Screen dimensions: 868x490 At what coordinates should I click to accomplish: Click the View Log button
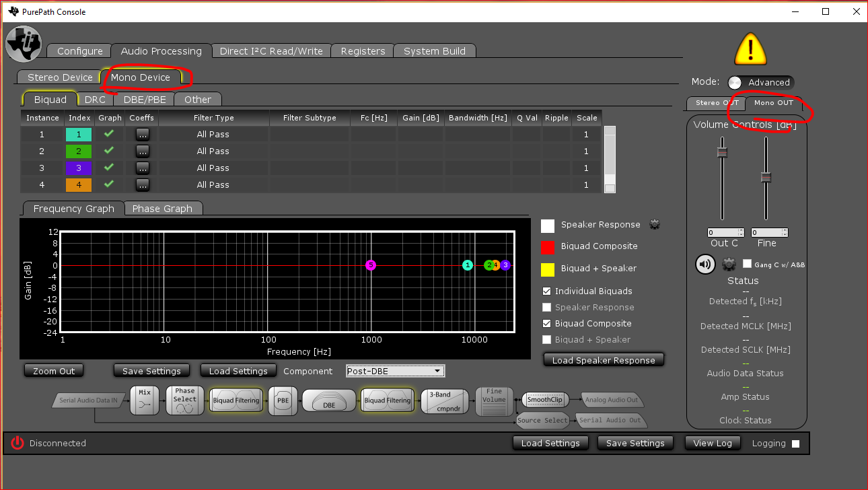(x=712, y=443)
